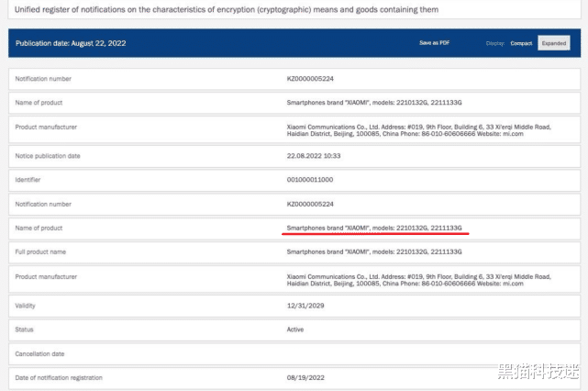The width and height of the screenshot is (588, 391).
Task: Click the Identifier label
Action: [28, 180]
